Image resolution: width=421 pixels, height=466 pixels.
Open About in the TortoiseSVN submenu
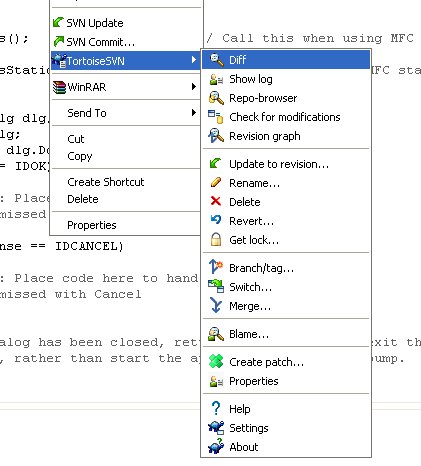pos(286,447)
